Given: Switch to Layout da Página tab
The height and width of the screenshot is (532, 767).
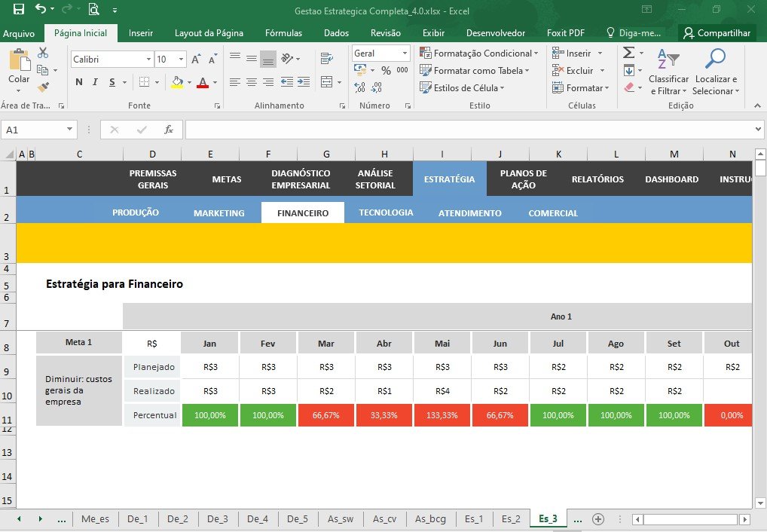Looking at the screenshot, I should (209, 33).
